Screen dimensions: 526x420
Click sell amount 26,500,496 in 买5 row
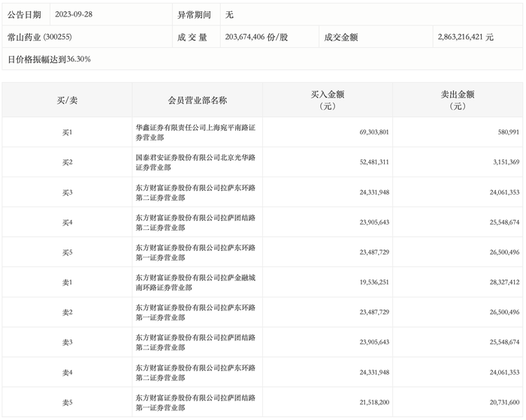pyautogui.click(x=504, y=252)
